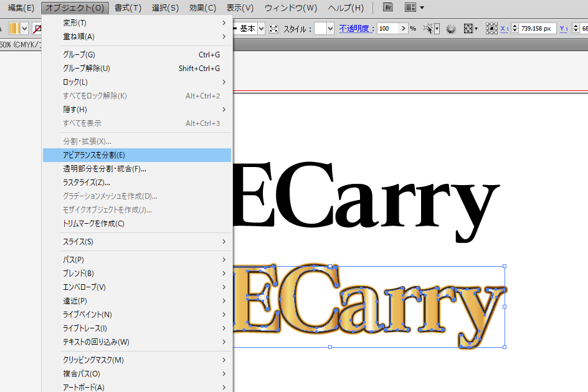Click the recolor artwork color wheel icon
588x392 pixels.
452,29
